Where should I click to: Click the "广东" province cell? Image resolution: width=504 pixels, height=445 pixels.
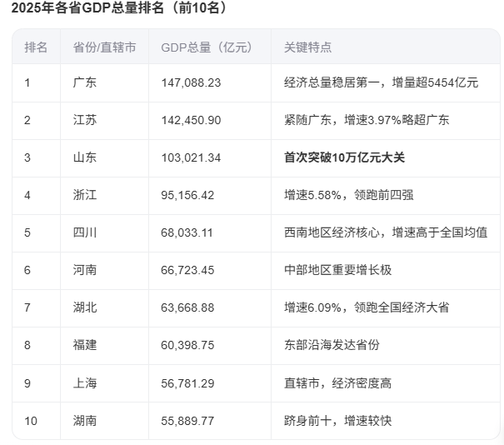85,82
